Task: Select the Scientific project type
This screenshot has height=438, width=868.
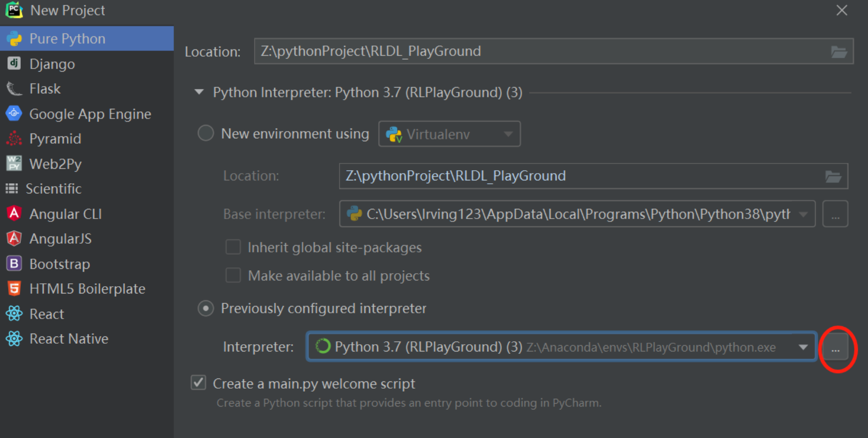Action: point(53,189)
